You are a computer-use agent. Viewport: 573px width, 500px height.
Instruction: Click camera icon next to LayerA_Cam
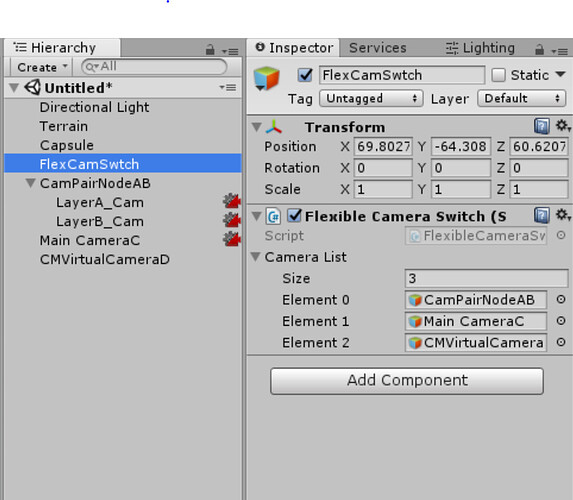coord(232,201)
